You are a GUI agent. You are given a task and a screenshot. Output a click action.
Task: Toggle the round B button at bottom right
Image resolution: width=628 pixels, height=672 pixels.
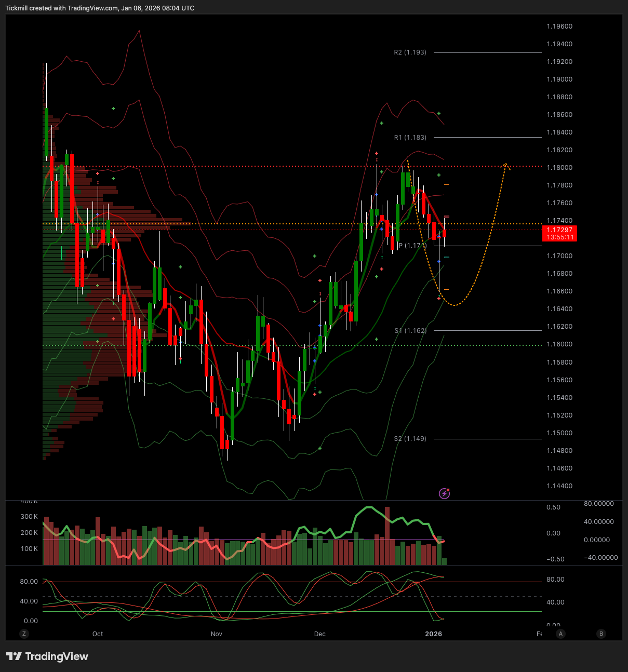(x=601, y=634)
